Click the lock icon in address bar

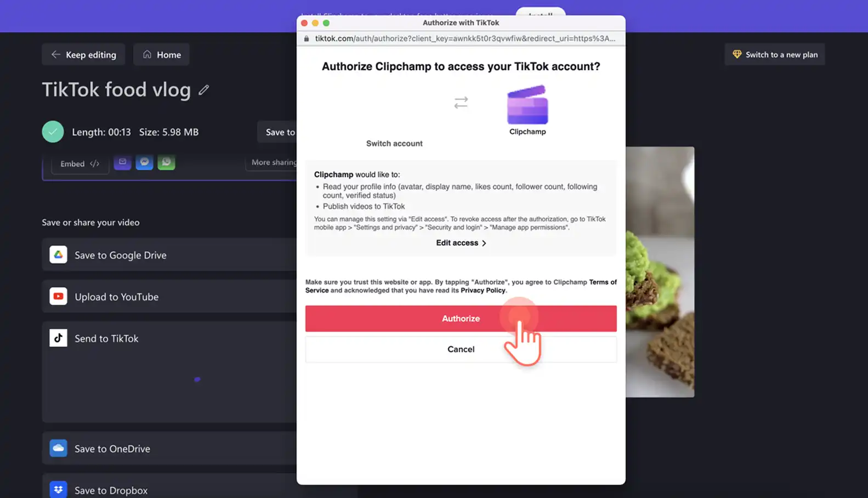pyautogui.click(x=307, y=38)
